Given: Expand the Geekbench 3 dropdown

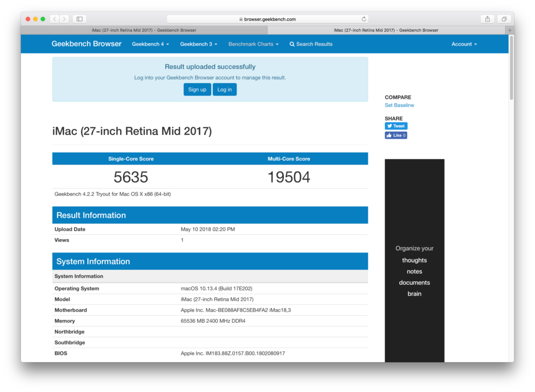Looking at the screenshot, I should tap(199, 44).
